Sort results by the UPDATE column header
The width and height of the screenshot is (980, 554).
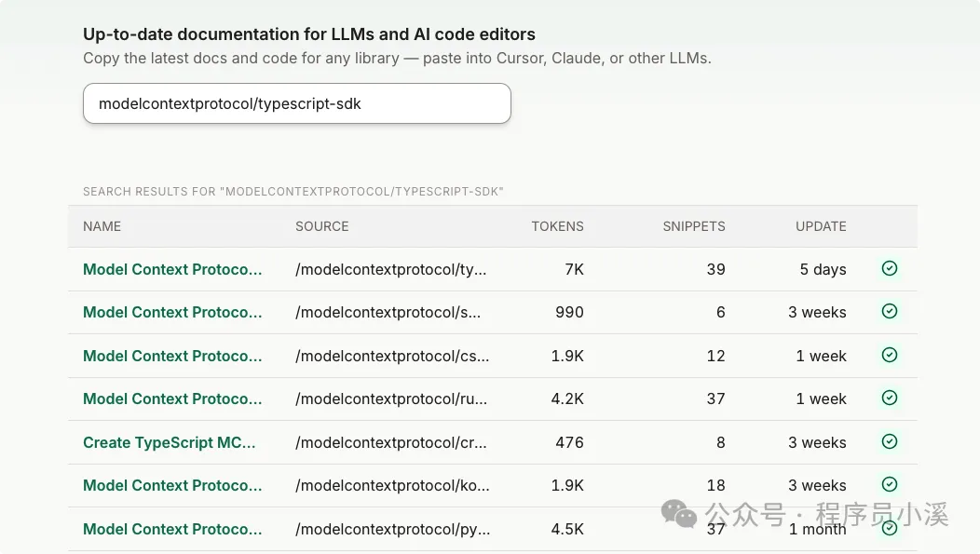click(x=821, y=226)
